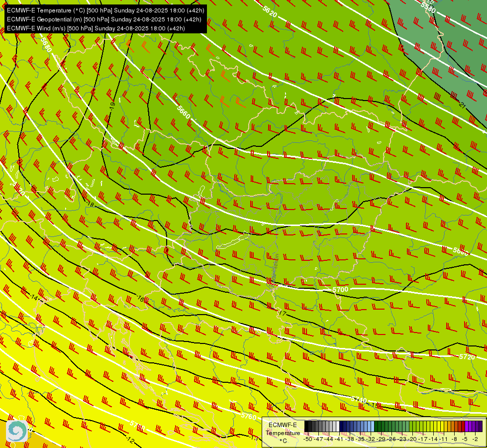
Task: Click the Temperature word in the legend
Action: click(283, 433)
